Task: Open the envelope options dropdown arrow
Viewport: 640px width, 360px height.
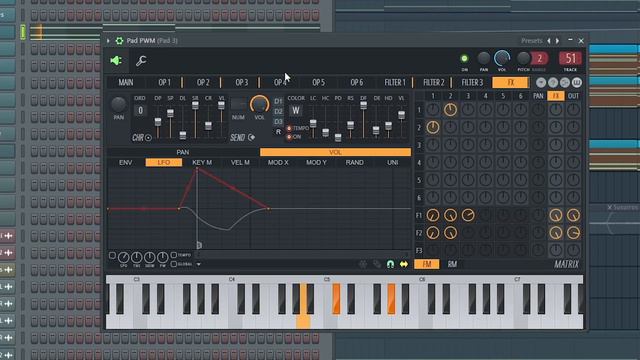Action: (198, 264)
